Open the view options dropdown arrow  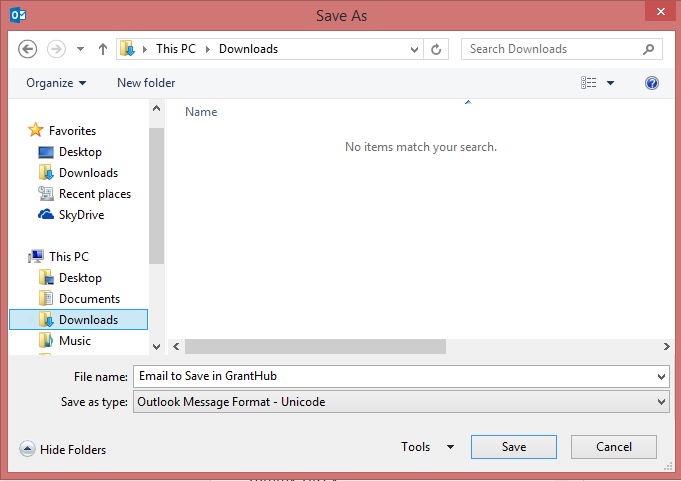[610, 83]
